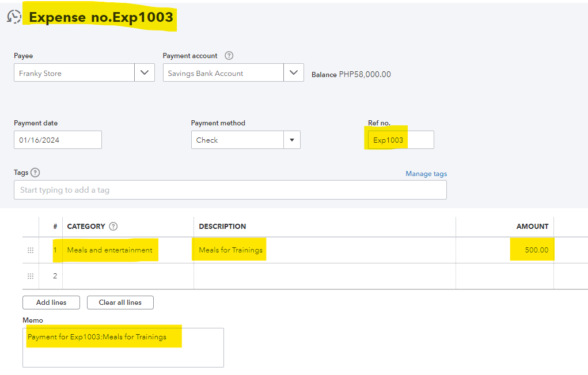Click the Clear all lines button
Viewport: 588px width, 375px height.
120,303
